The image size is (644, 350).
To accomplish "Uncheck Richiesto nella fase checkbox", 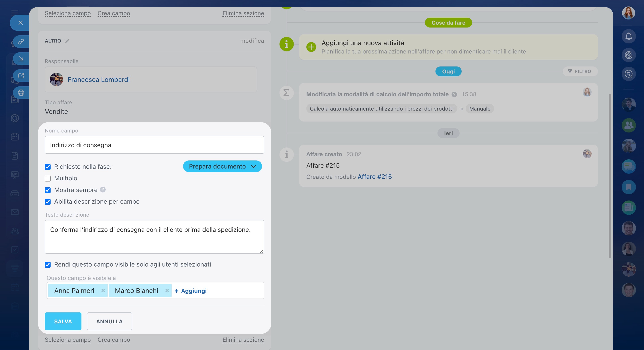I will pos(48,167).
